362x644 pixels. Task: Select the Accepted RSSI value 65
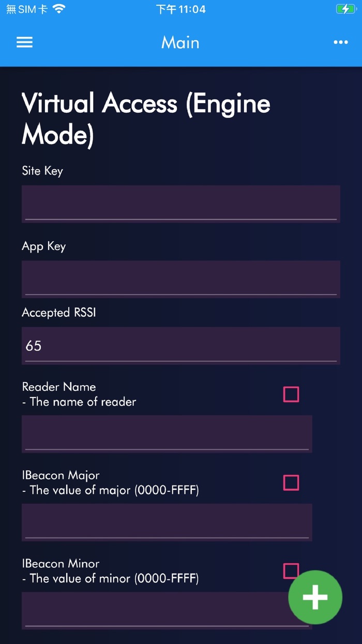click(33, 345)
